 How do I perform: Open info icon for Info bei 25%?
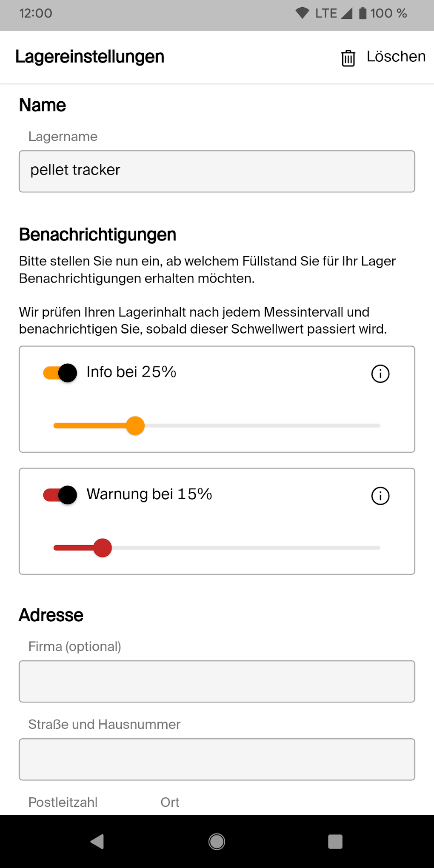click(x=380, y=374)
